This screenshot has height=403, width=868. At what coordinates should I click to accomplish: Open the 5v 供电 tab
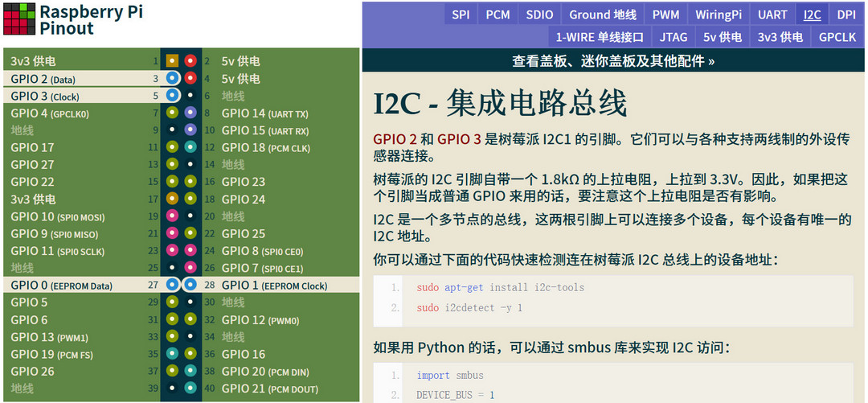[x=723, y=37]
